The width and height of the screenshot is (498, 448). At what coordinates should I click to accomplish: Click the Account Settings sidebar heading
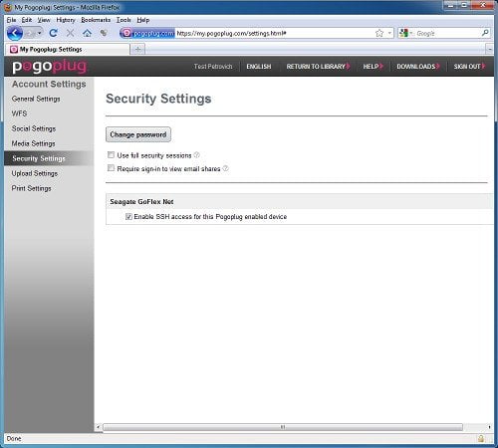(x=49, y=84)
